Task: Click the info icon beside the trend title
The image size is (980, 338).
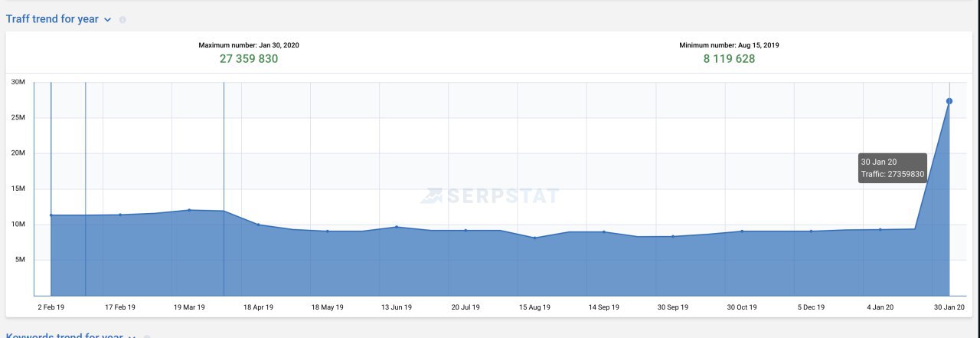Action: click(x=122, y=20)
